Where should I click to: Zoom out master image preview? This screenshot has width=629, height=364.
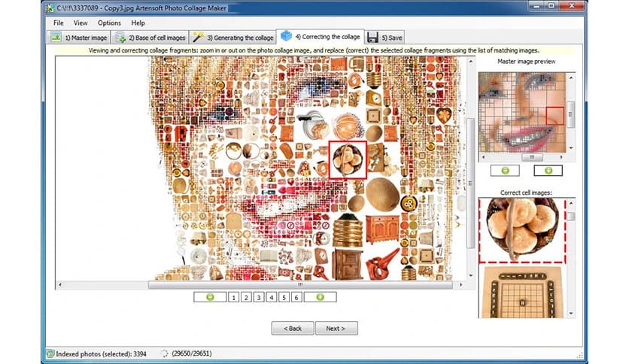(x=505, y=171)
